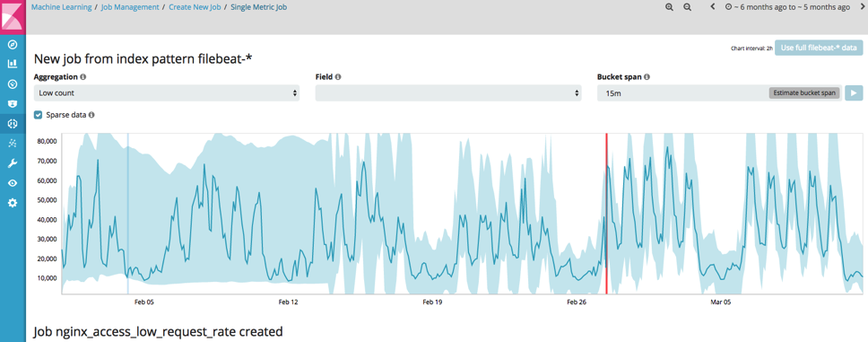The image size is (868, 342).
Task: Open the Aggregation dropdown showing Low count
Action: [x=167, y=93]
